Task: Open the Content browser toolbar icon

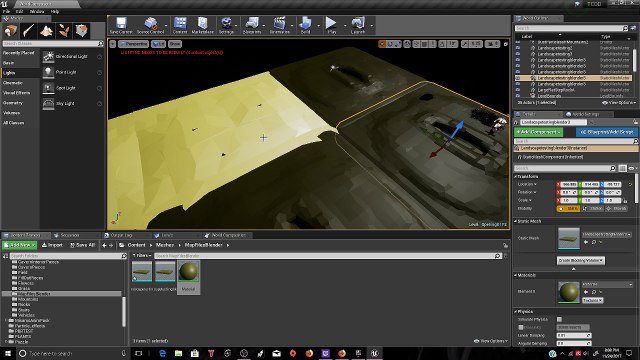Action: tap(180, 25)
